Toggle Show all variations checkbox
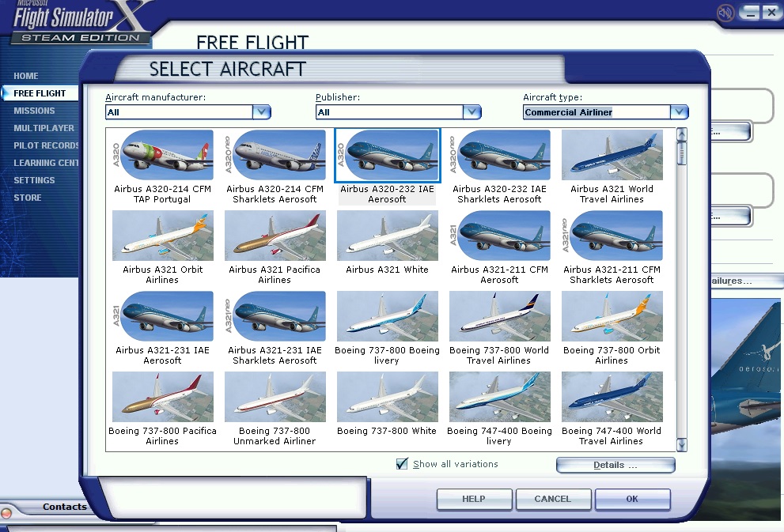This screenshot has height=532, width=784. pyautogui.click(x=402, y=464)
